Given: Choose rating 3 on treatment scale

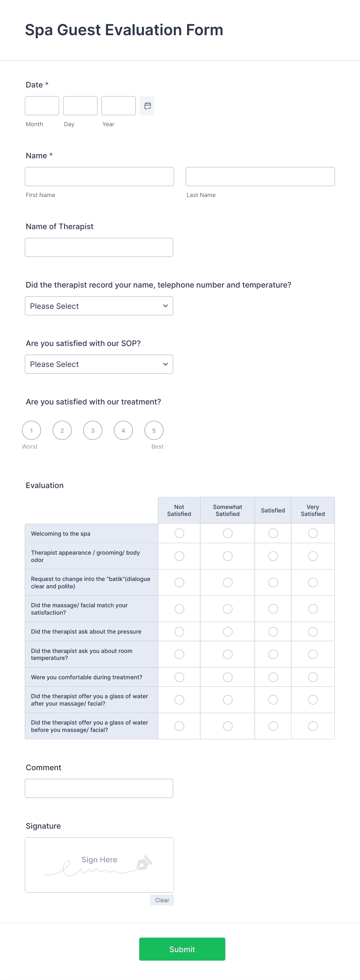Looking at the screenshot, I should [93, 430].
